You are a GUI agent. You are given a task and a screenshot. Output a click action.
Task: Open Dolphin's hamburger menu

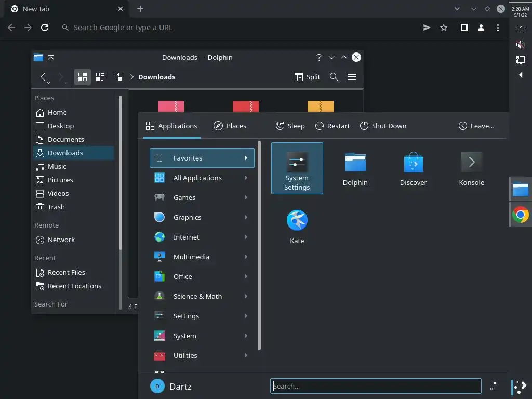tap(352, 77)
